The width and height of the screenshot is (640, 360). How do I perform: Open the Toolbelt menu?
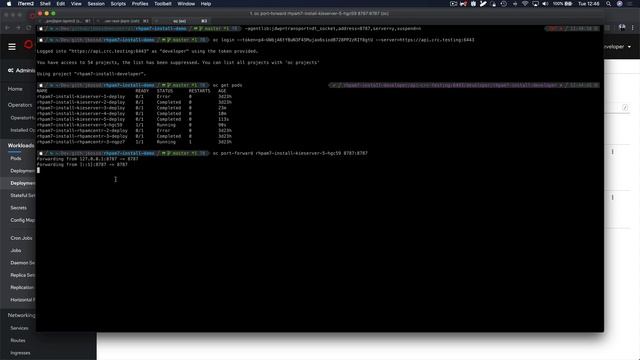[x=163, y=4]
